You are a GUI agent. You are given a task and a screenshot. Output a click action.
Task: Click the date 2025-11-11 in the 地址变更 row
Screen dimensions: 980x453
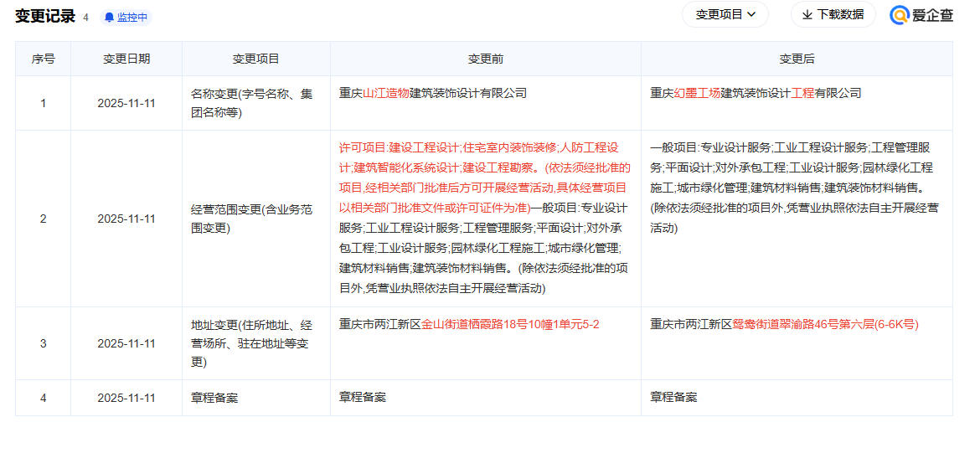126,343
